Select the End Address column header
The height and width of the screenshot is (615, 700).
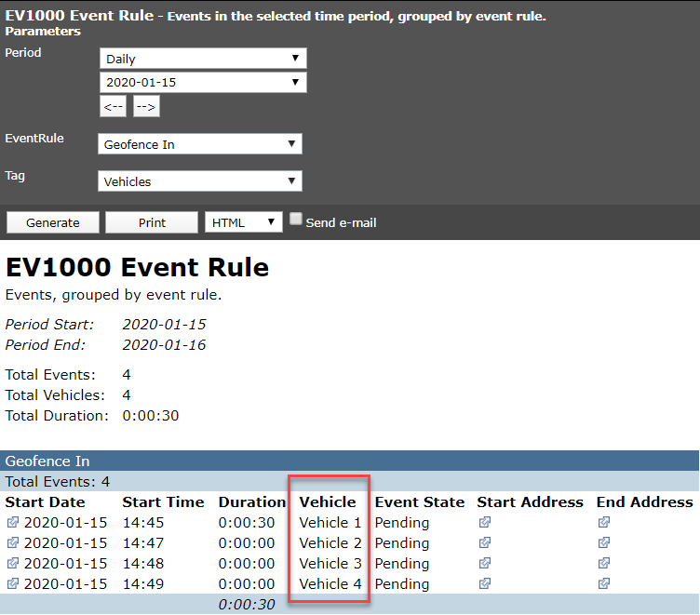click(645, 502)
